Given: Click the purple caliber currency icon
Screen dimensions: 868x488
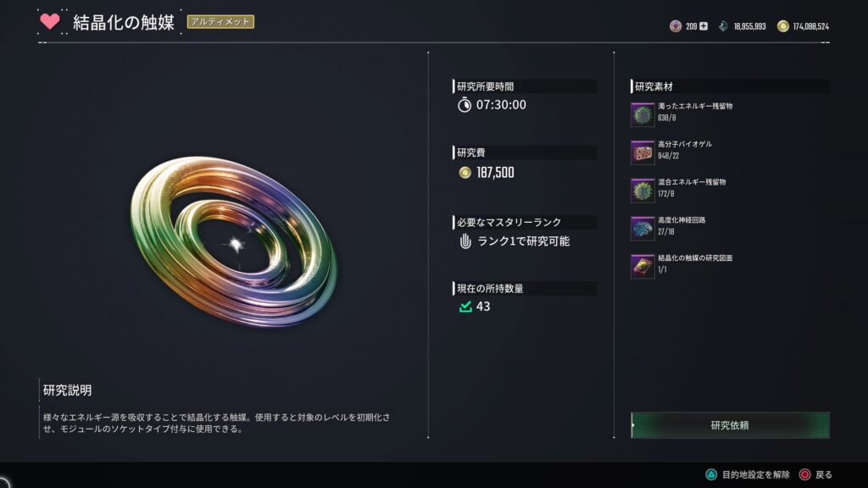Looking at the screenshot, I should pos(676,26).
